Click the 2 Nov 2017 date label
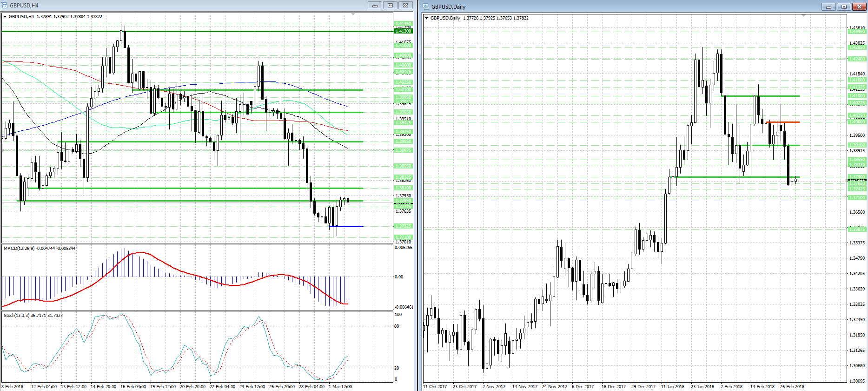The width and height of the screenshot is (868, 391). point(494,387)
